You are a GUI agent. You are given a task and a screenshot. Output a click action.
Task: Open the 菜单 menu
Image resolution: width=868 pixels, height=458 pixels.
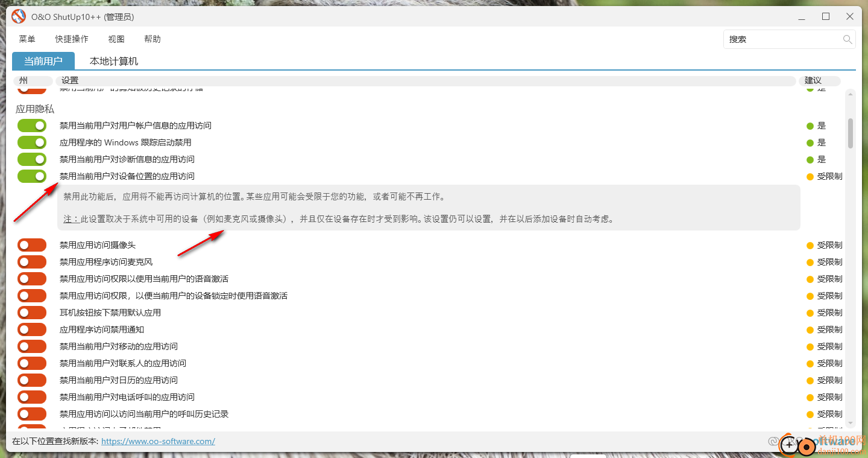(27, 39)
